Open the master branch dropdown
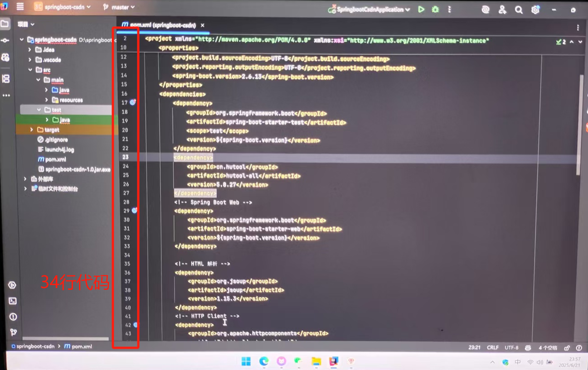This screenshot has width=588, height=370. coord(119,7)
